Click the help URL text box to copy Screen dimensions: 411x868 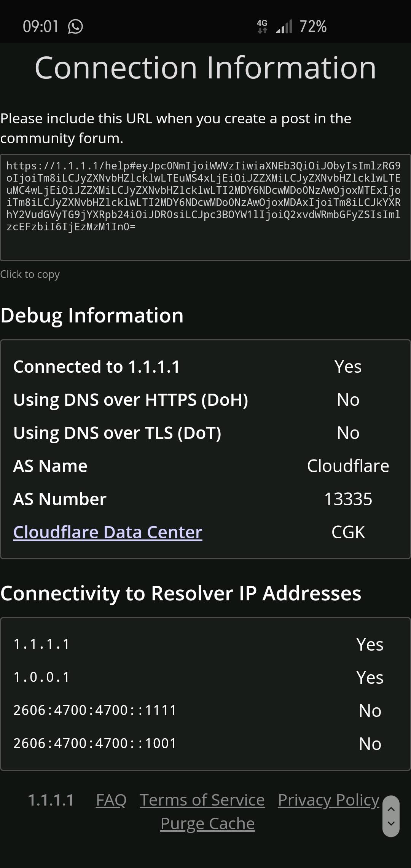pos(205,207)
